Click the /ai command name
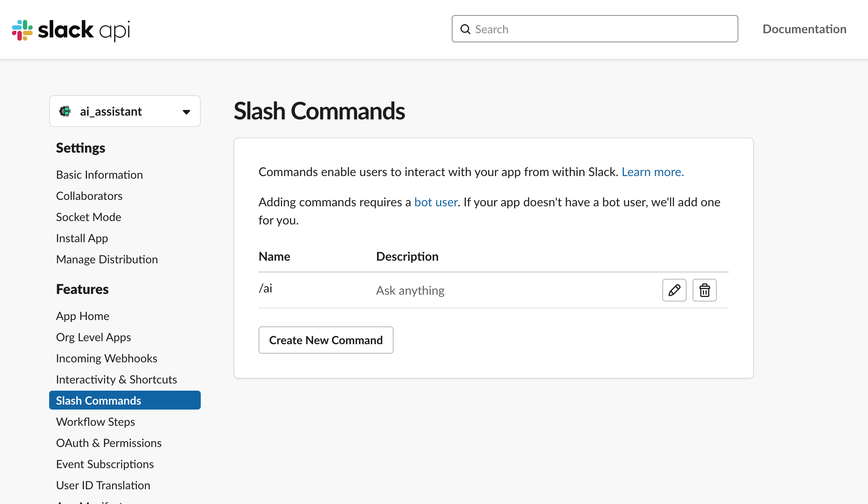Viewport: 868px width, 504px height. coord(265,289)
